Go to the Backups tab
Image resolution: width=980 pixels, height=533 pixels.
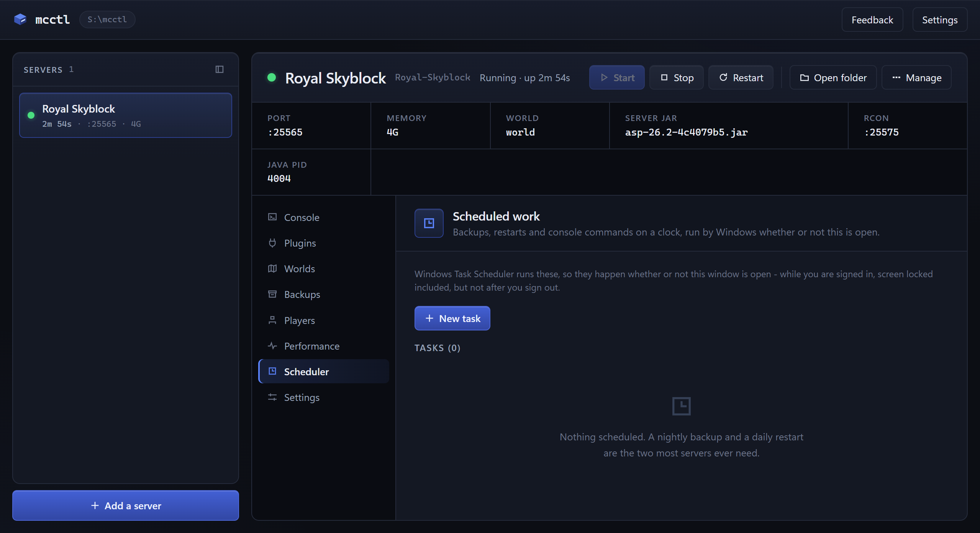pyautogui.click(x=324, y=294)
